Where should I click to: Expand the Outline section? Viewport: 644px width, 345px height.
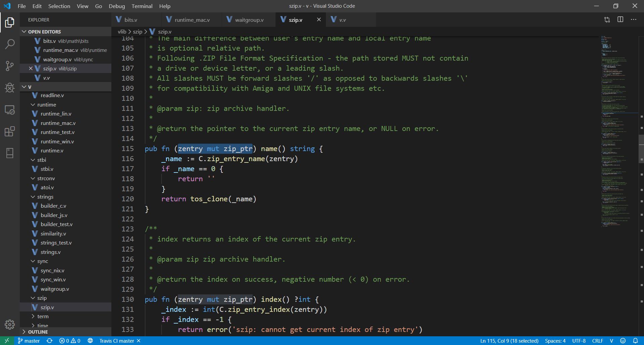pyautogui.click(x=65, y=332)
